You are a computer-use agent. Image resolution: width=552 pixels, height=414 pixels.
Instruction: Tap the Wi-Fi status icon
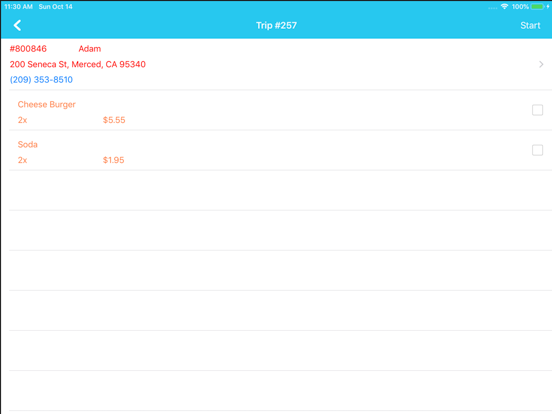coord(504,6)
